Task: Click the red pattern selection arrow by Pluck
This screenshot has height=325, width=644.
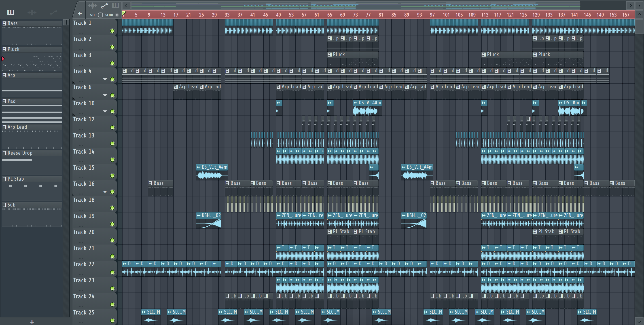Action: click(x=3, y=59)
